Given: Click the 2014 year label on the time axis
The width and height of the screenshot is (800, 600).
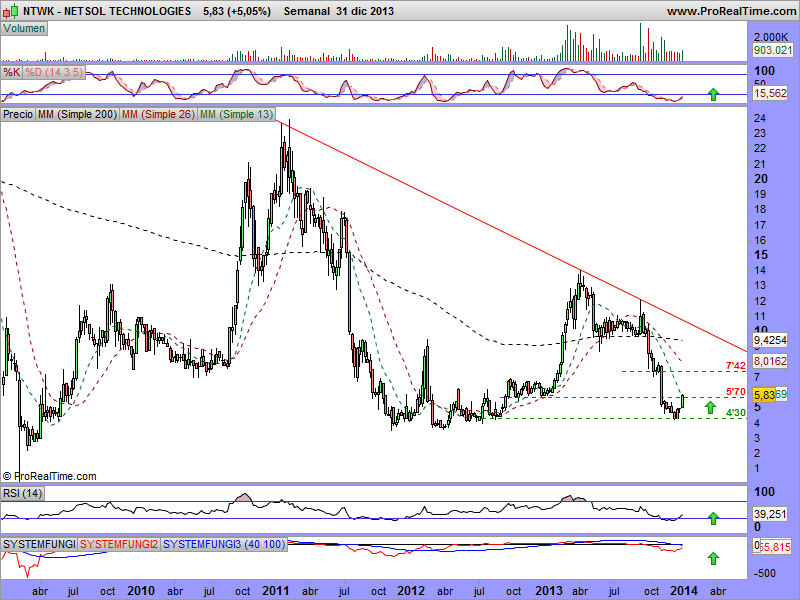Looking at the screenshot, I should (684, 591).
